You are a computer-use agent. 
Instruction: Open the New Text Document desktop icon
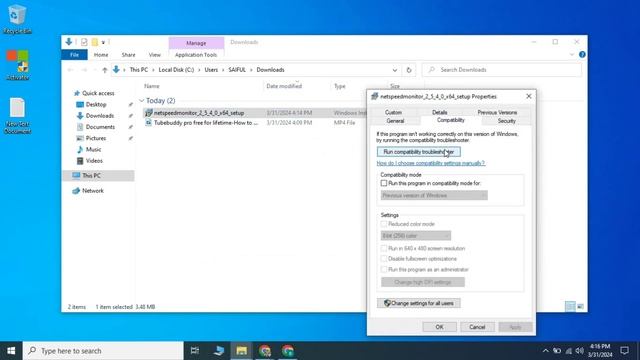pos(17,116)
